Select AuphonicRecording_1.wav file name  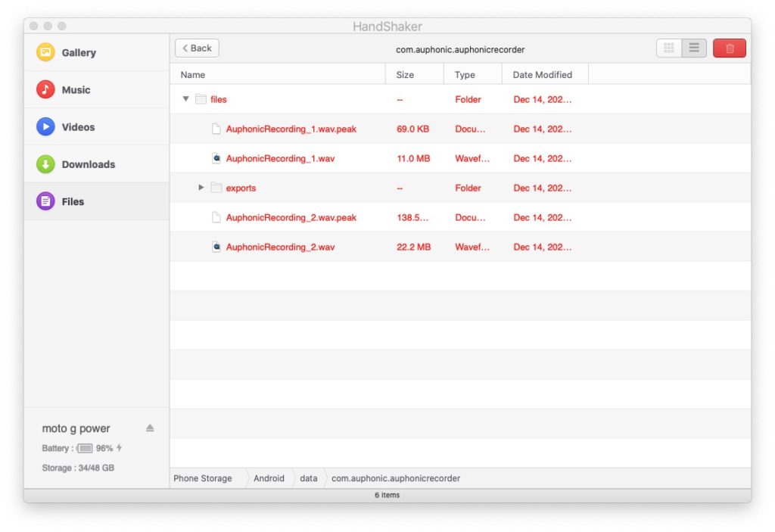click(280, 159)
